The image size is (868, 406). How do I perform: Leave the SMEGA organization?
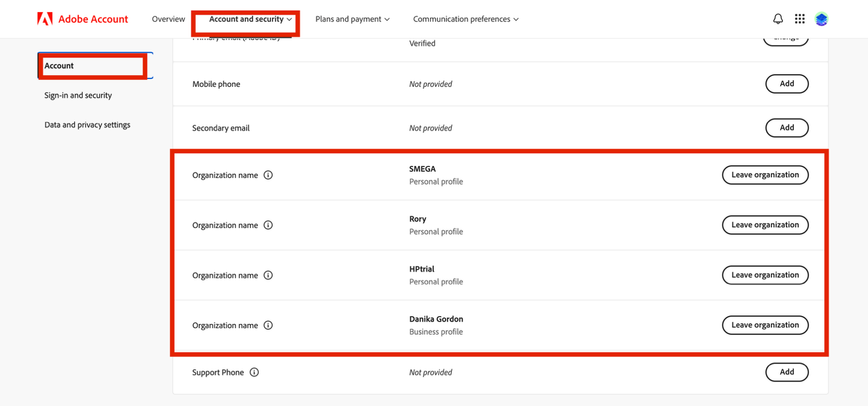coord(765,175)
